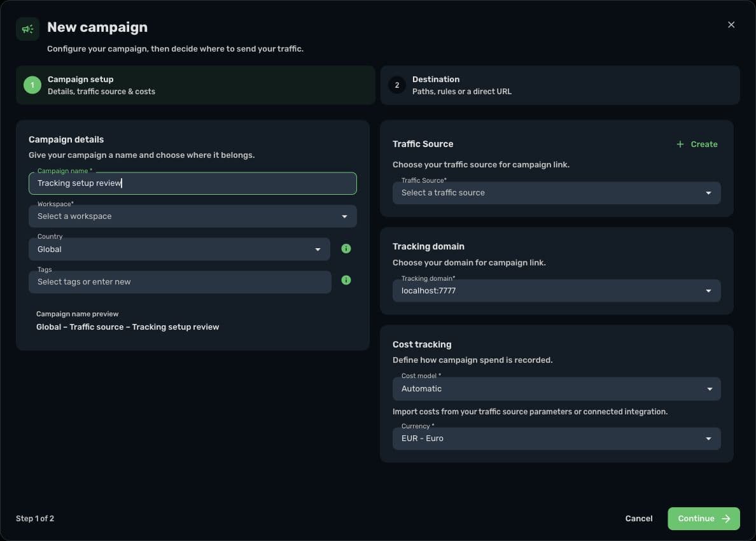Viewport: 756px width, 541px height.
Task: Create a new traffic source
Action: tap(697, 144)
